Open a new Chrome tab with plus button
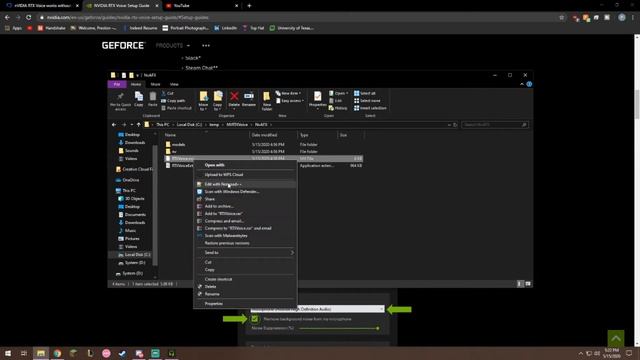Image resolution: width=640 pixels, height=360 pixels. [x=249, y=6]
